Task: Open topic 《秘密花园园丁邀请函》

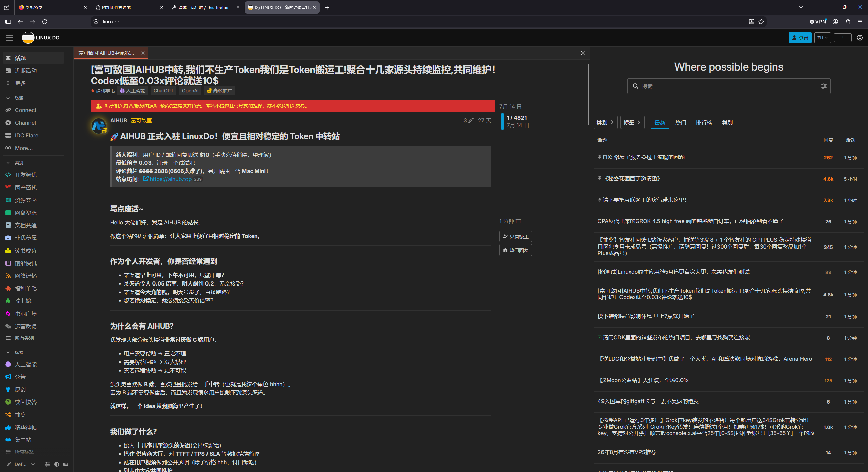Action: pos(633,179)
